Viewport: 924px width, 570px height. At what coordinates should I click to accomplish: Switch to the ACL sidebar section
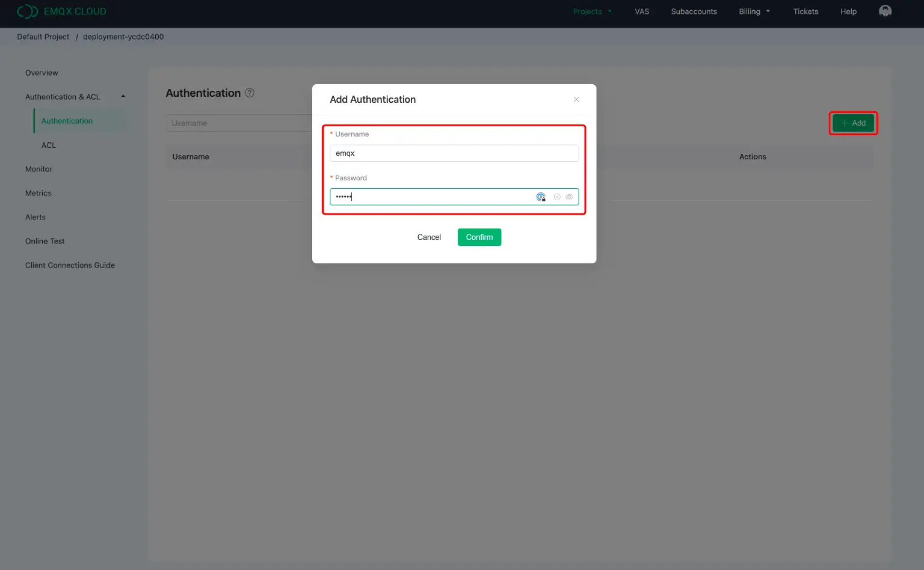tap(49, 145)
